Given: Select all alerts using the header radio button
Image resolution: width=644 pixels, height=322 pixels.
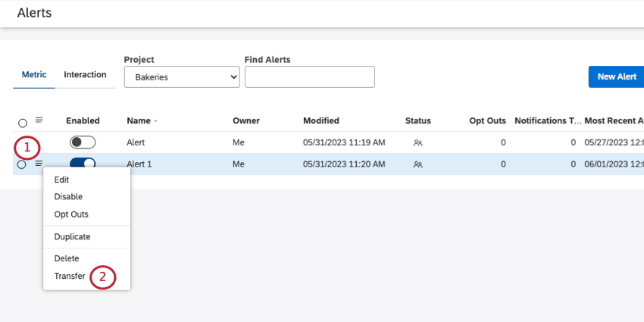Looking at the screenshot, I should point(23,123).
